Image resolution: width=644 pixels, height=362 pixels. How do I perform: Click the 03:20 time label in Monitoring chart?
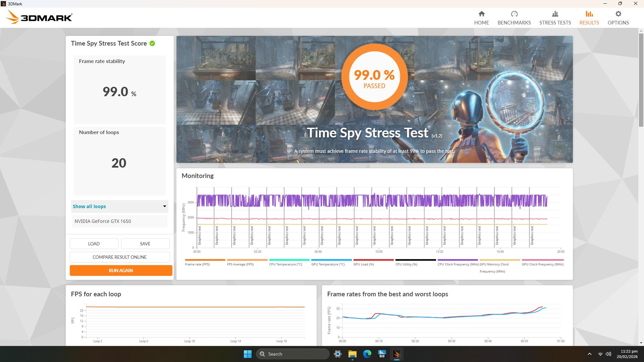tap(257, 251)
